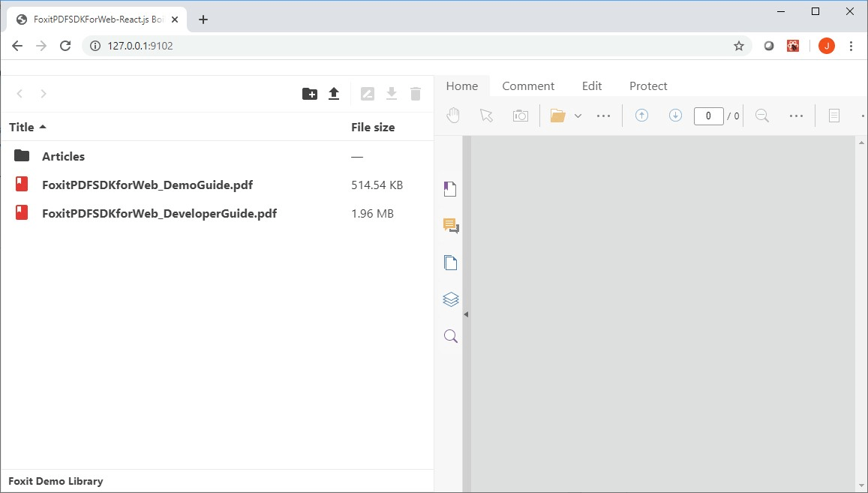This screenshot has height=493, width=868.
Task: Open more zoom options ellipsis
Action: pyautogui.click(x=796, y=116)
